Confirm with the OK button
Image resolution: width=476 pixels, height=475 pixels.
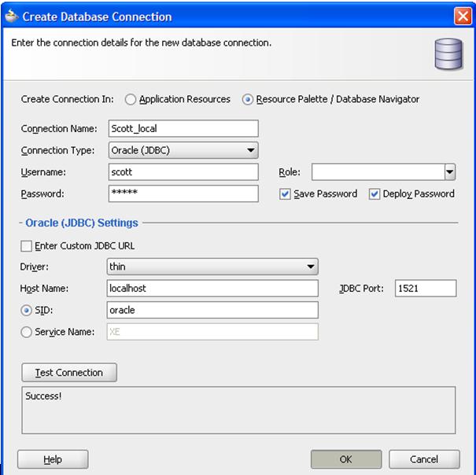[345, 459]
